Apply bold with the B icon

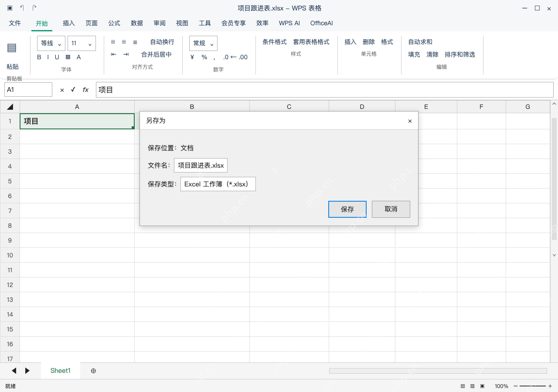click(x=39, y=57)
